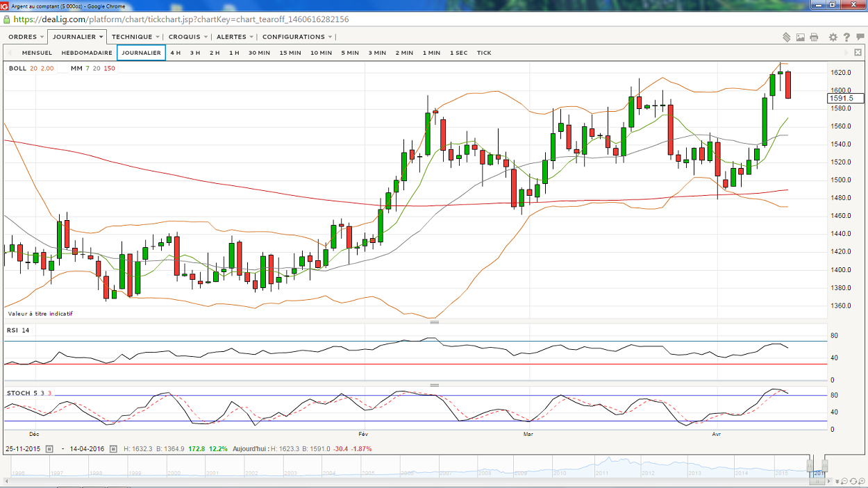Open the CONFIGURATIONS dropdown menu

(x=297, y=37)
